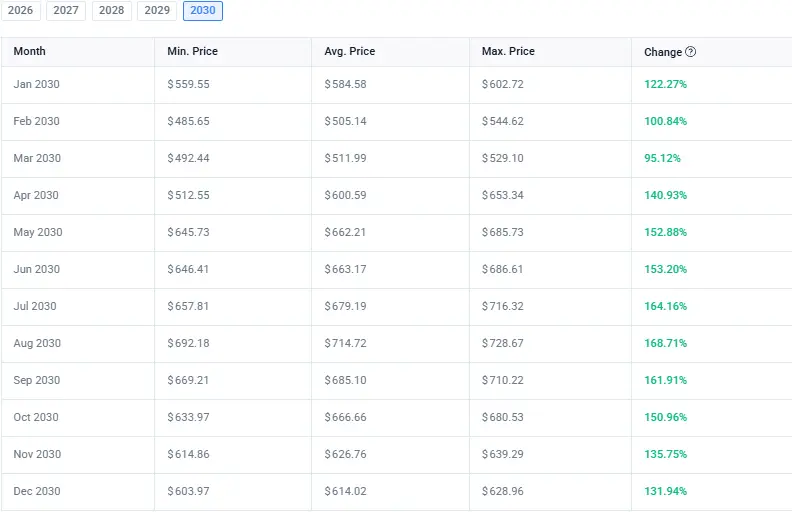The height and width of the screenshot is (512, 792).
Task: Select the May 2030 row label
Action: [x=38, y=232]
